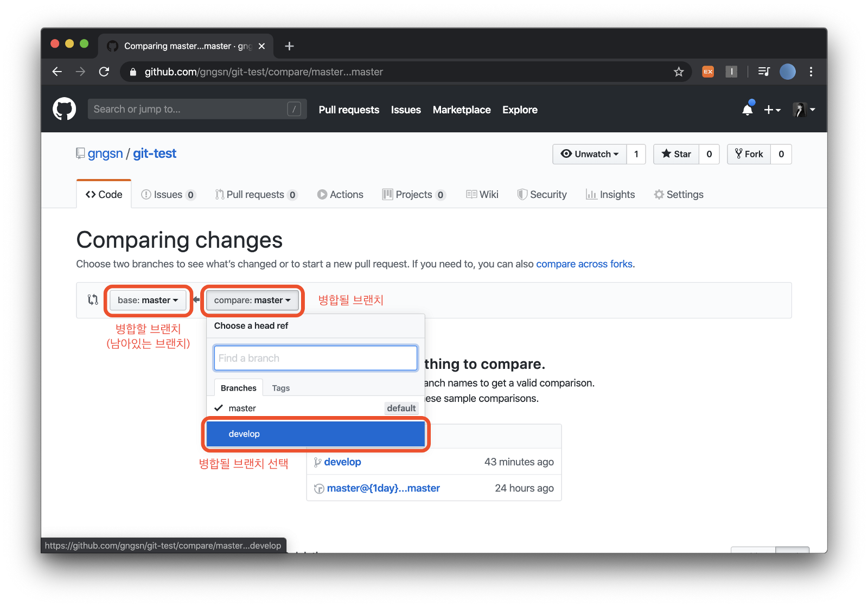This screenshot has width=868, height=607.
Task: Switch to the Insights tab
Action: 610,194
